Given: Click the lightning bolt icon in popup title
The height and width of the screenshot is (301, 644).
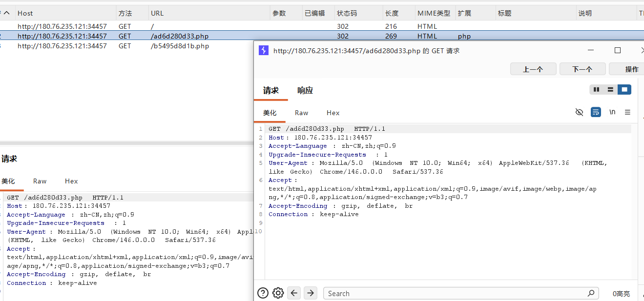Looking at the screenshot, I should [x=264, y=50].
